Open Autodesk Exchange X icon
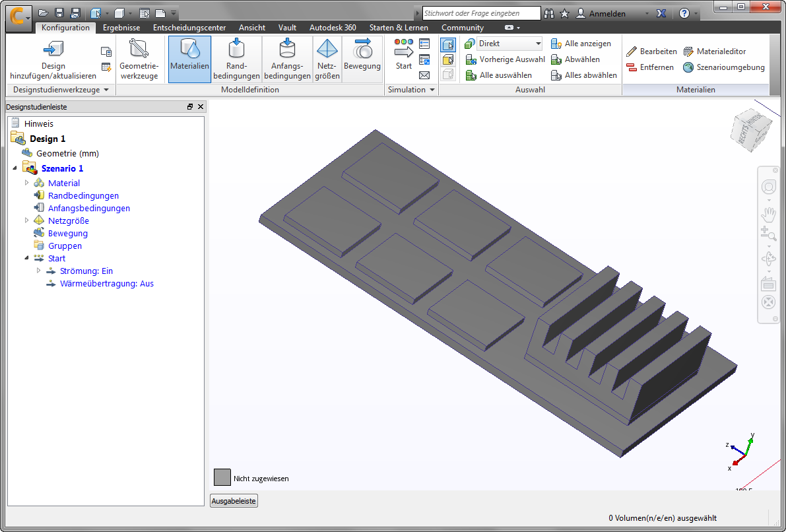786x532 pixels. point(661,14)
